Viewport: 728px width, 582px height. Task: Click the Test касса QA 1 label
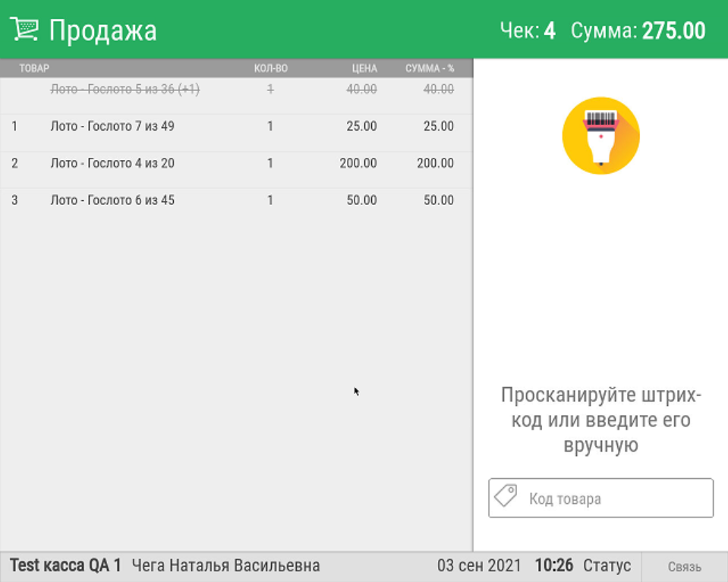point(65,566)
